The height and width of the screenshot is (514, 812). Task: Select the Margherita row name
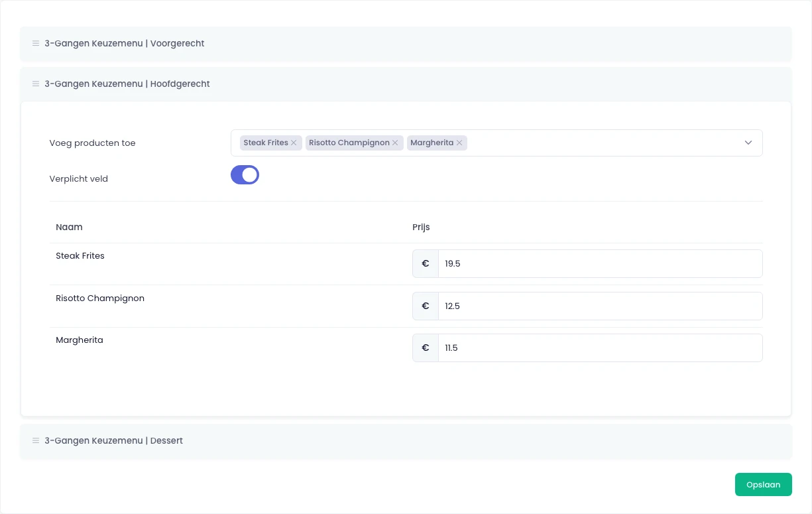coord(80,340)
